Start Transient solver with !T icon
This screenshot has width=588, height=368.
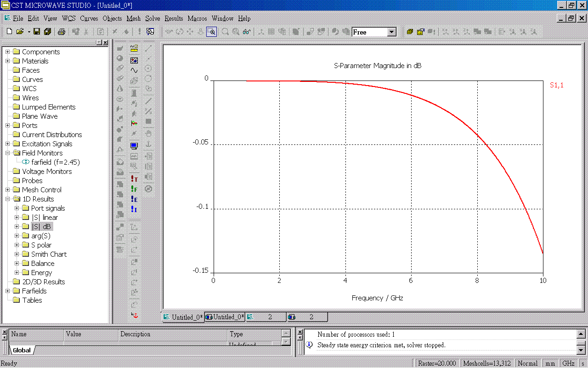[x=134, y=178]
